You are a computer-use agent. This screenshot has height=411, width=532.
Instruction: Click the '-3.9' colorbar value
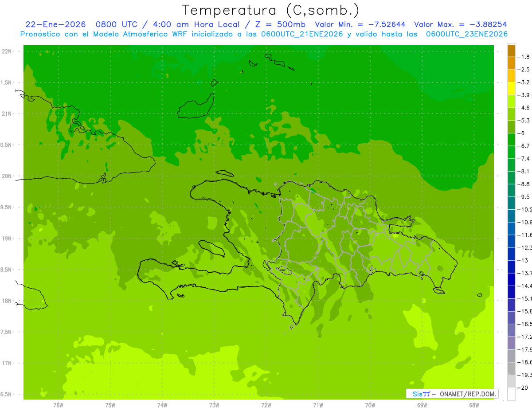tap(524, 95)
